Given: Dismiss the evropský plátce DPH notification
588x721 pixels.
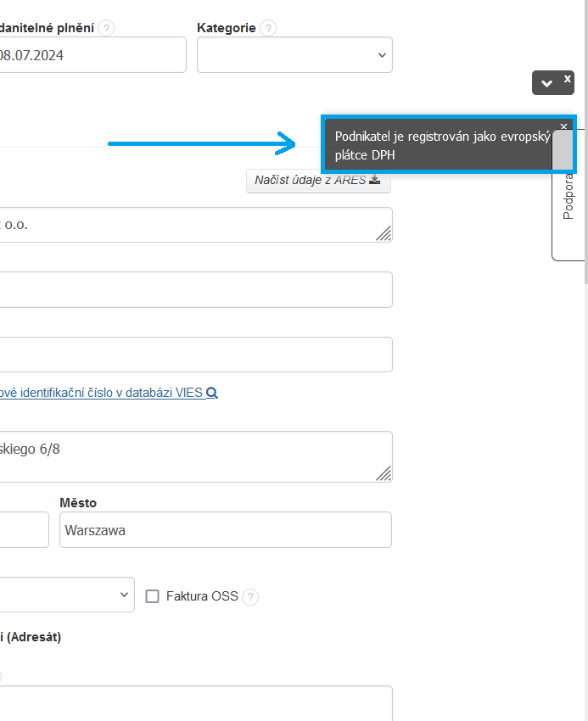Looking at the screenshot, I should (563, 126).
